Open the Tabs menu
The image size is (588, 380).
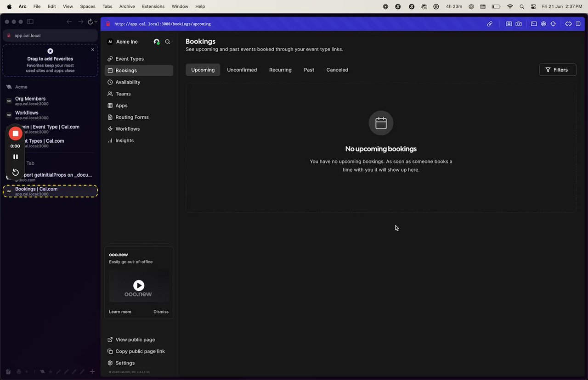[107, 6]
